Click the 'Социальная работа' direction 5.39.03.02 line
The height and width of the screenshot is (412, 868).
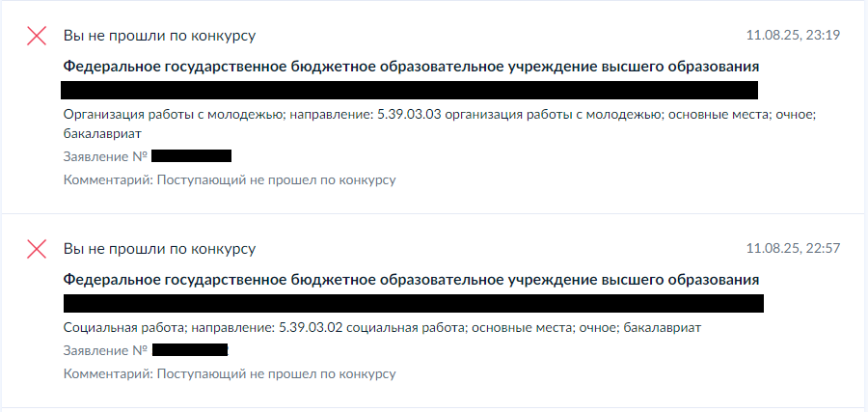(381, 328)
